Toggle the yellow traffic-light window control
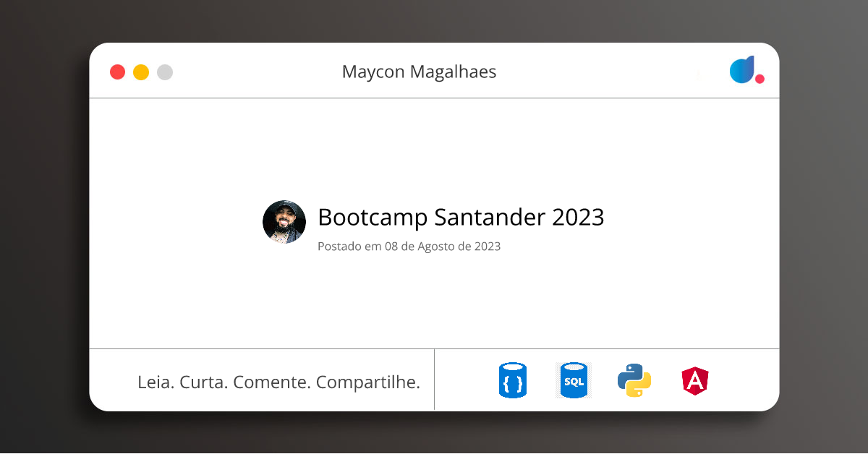The image size is (868, 454). (x=140, y=72)
